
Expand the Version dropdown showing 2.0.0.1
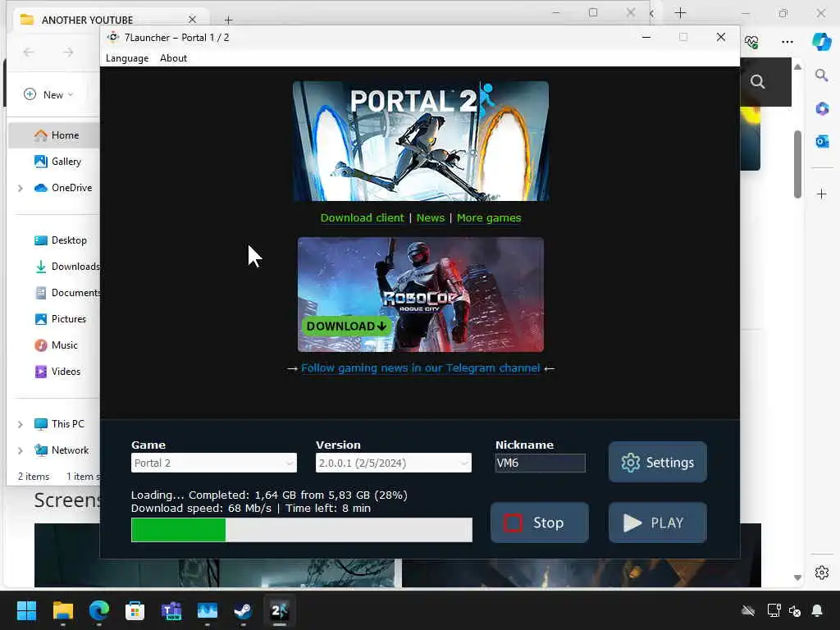point(393,463)
